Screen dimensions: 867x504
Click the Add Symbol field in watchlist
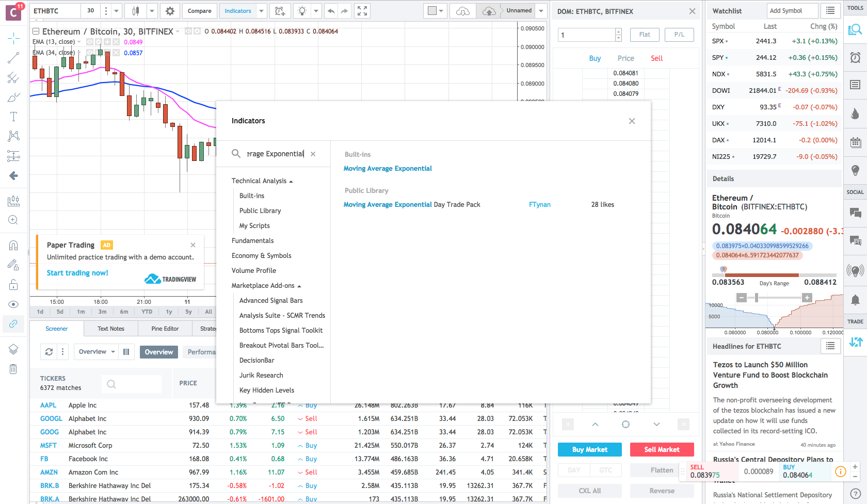793,11
